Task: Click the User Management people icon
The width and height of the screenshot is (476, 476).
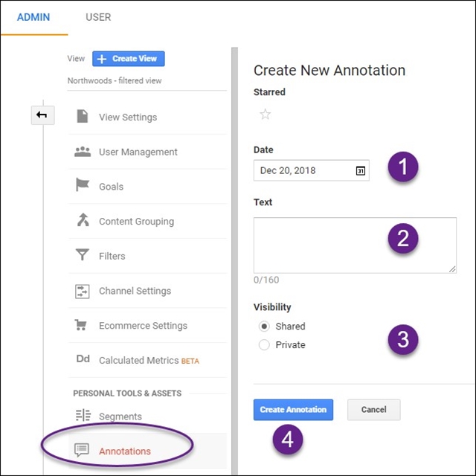Action: (x=83, y=152)
